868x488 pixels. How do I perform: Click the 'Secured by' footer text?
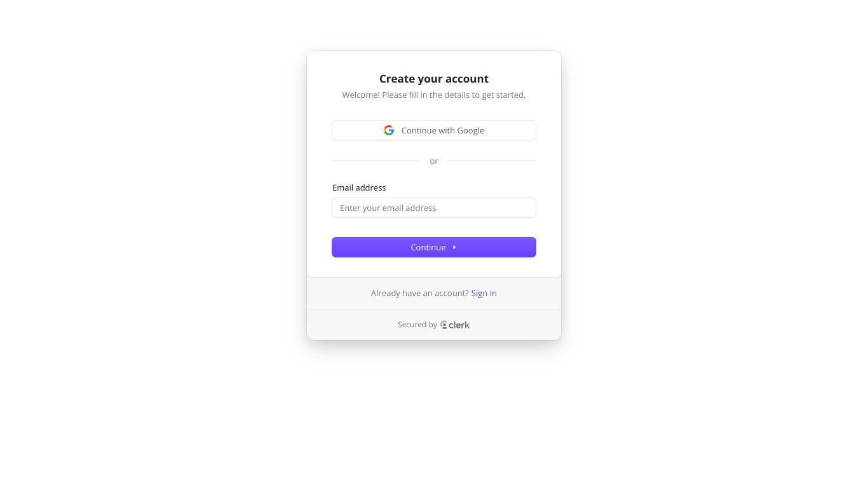coord(417,325)
